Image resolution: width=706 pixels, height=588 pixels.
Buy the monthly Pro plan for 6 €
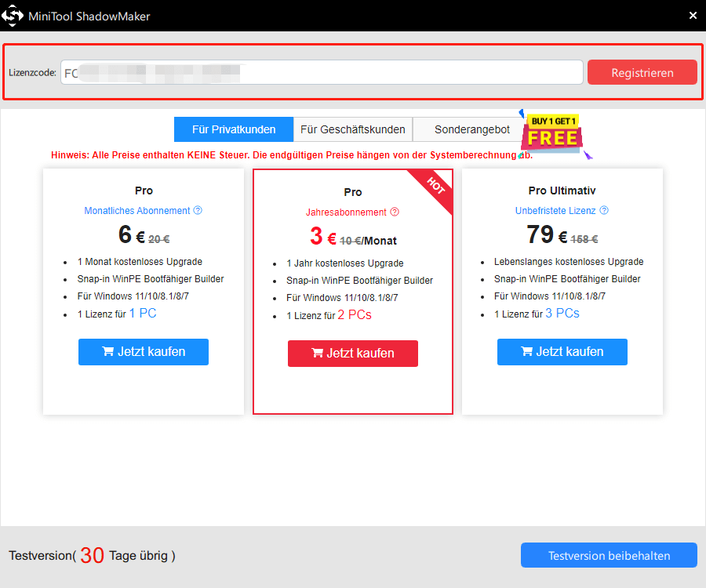click(x=144, y=352)
